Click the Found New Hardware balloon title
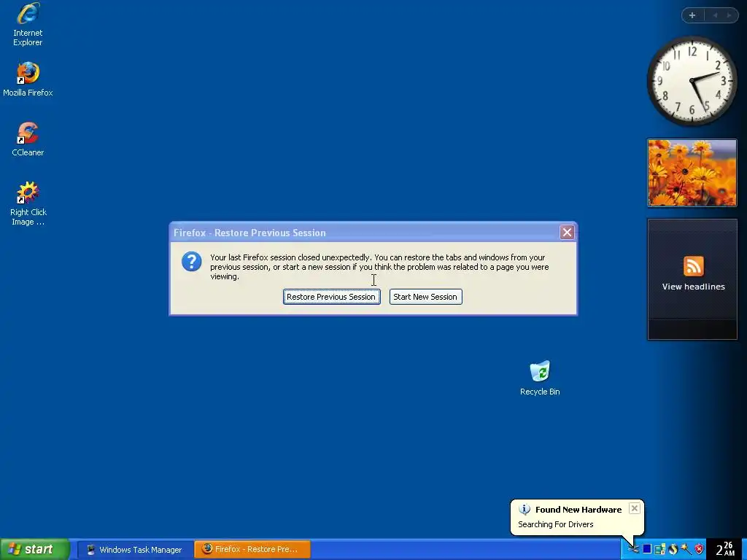The width and height of the screenshot is (747, 560). point(578,510)
